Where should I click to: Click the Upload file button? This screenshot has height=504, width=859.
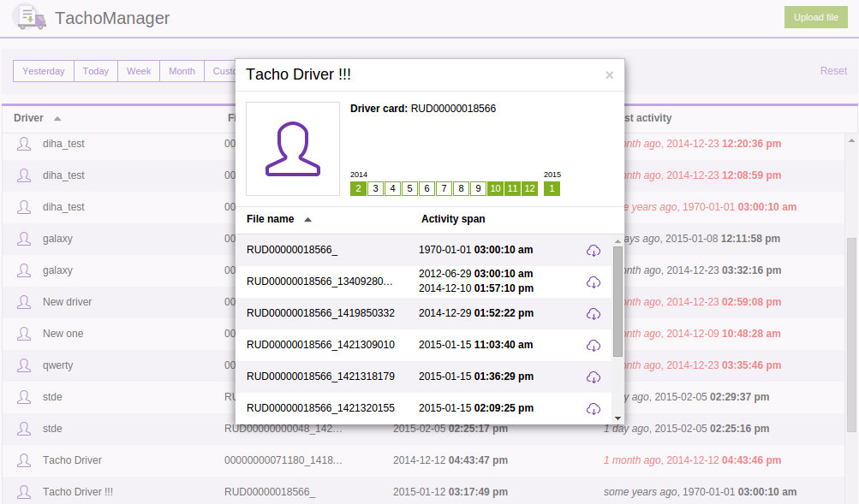click(814, 17)
